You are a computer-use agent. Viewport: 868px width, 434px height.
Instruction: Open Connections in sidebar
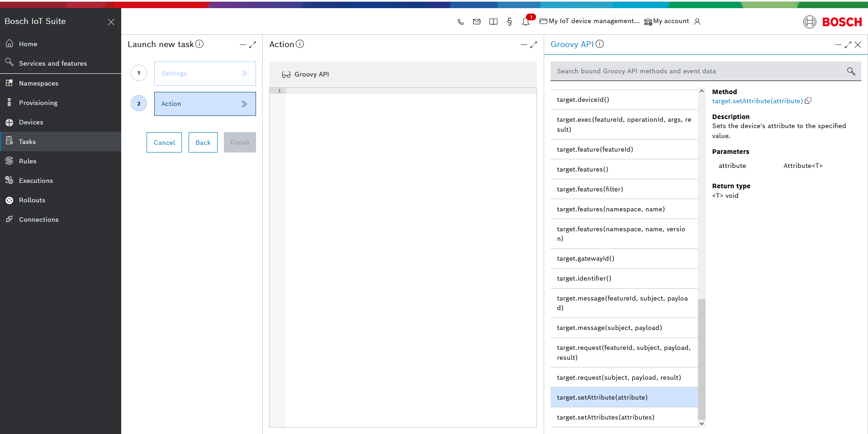[61, 219]
